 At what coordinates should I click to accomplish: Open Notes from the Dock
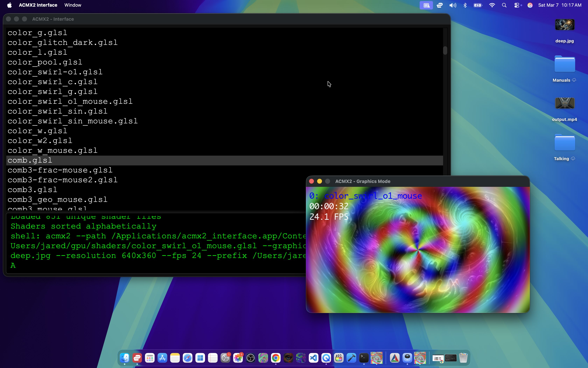tap(175, 358)
